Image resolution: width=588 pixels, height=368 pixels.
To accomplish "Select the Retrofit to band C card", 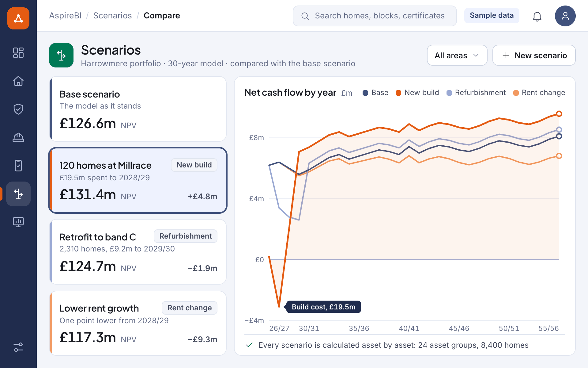I will [138, 252].
